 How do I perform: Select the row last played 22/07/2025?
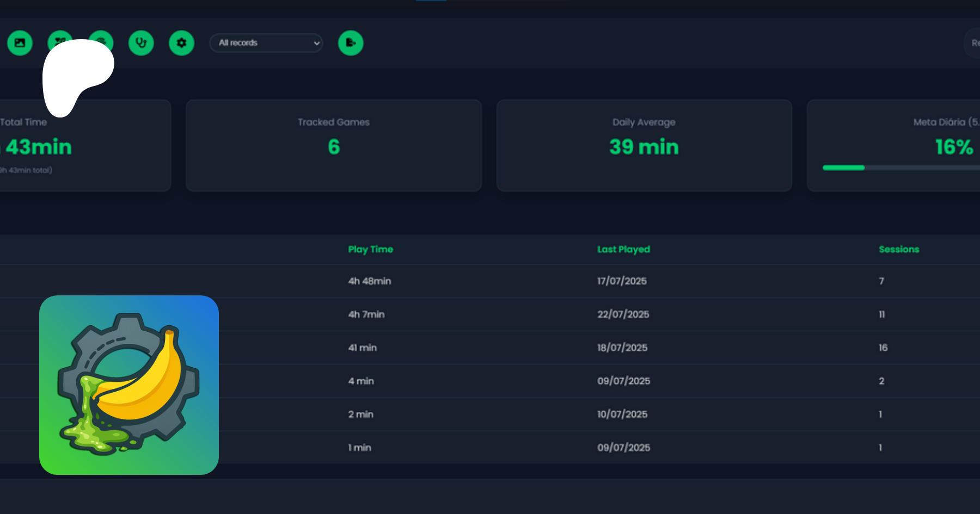coord(623,314)
